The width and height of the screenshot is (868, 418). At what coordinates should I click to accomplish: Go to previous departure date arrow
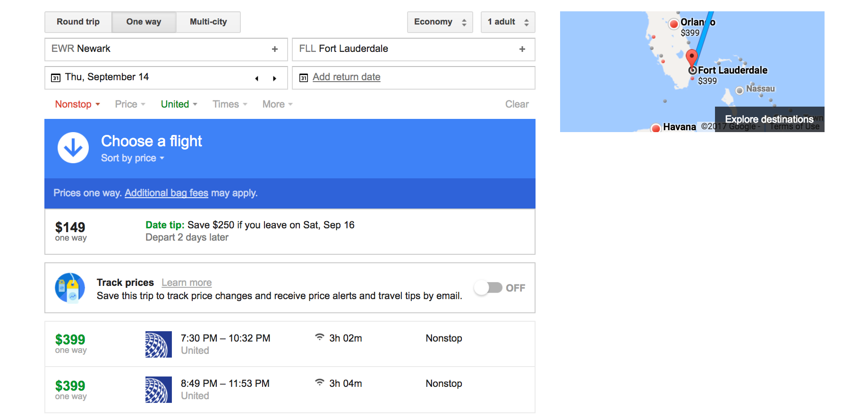point(257,78)
